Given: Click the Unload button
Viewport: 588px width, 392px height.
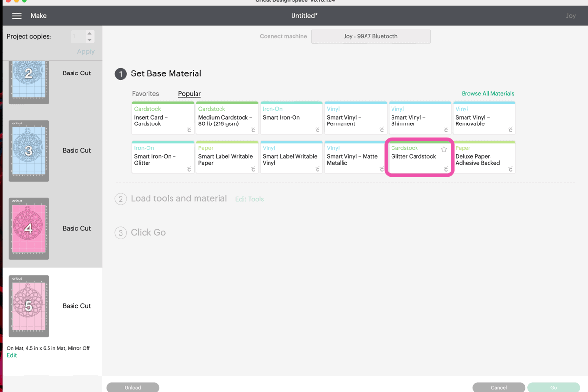Looking at the screenshot, I should coord(133,387).
